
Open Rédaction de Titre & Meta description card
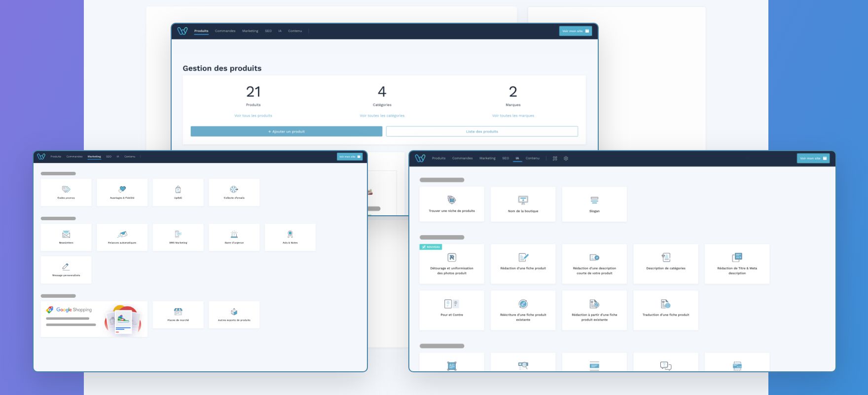tap(737, 264)
